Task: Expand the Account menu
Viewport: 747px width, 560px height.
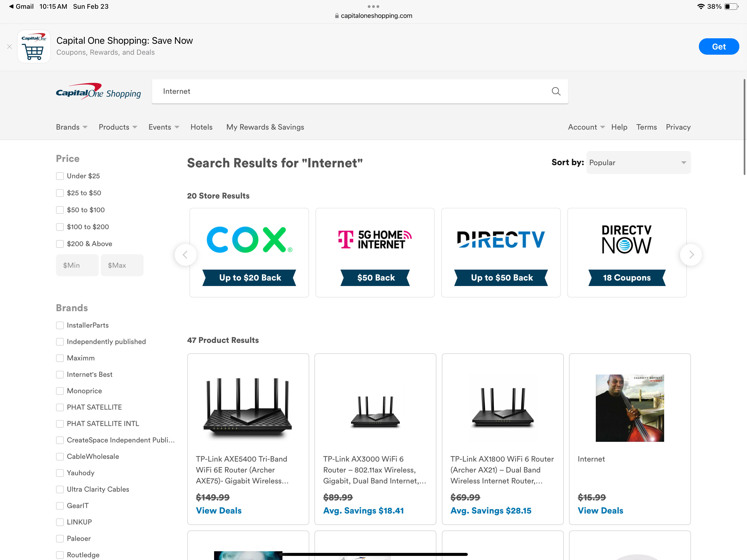Action: pyautogui.click(x=586, y=127)
